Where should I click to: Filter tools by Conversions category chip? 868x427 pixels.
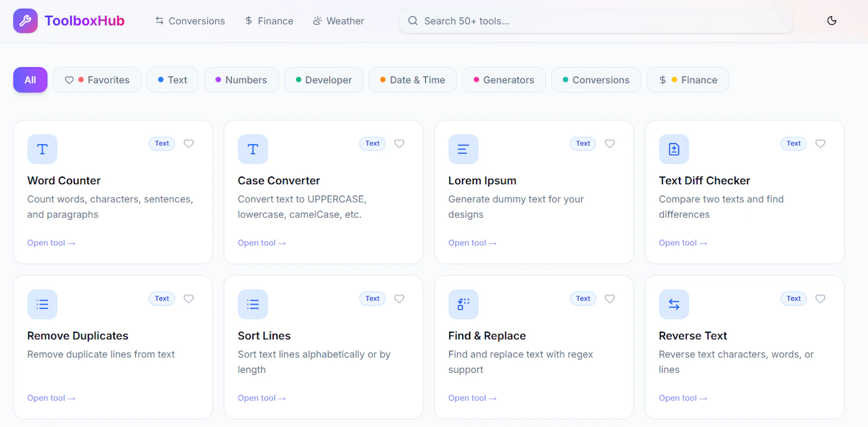(x=596, y=80)
